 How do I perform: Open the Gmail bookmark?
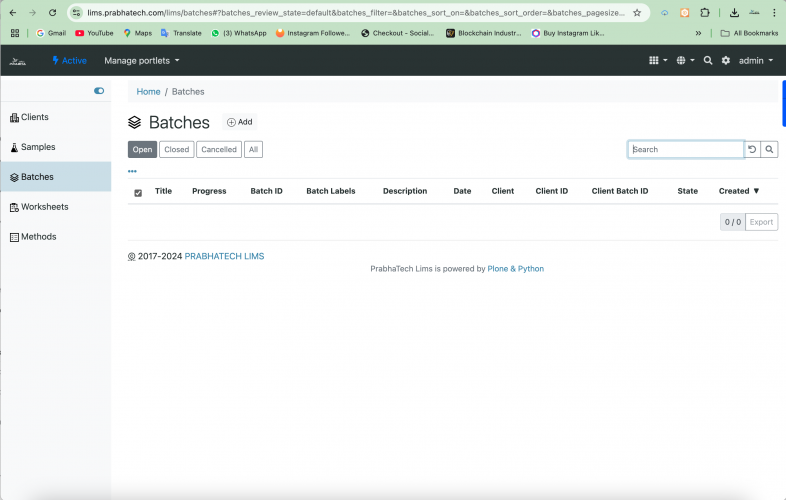click(51, 33)
